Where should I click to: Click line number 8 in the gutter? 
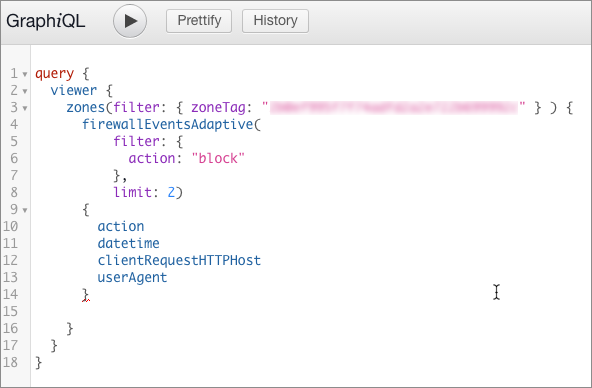tap(14, 192)
